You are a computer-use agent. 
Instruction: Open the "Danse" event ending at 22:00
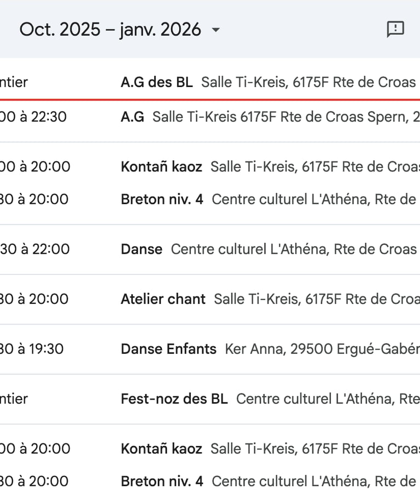click(x=142, y=249)
